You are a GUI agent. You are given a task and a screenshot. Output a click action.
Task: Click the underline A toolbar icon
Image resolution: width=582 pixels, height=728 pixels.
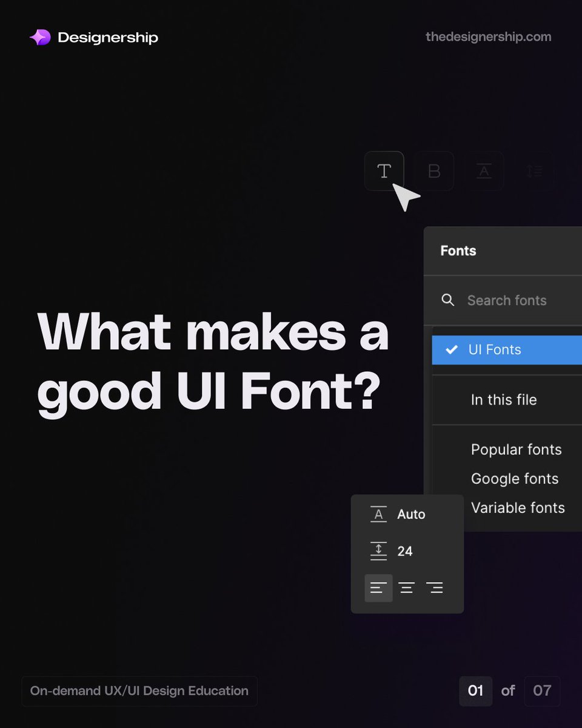click(483, 171)
